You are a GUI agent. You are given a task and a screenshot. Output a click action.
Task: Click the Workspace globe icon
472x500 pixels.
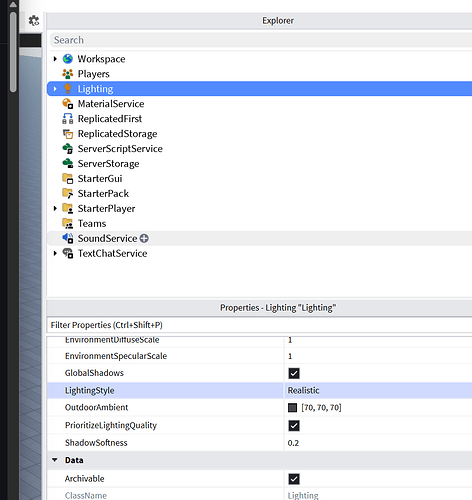(x=68, y=59)
